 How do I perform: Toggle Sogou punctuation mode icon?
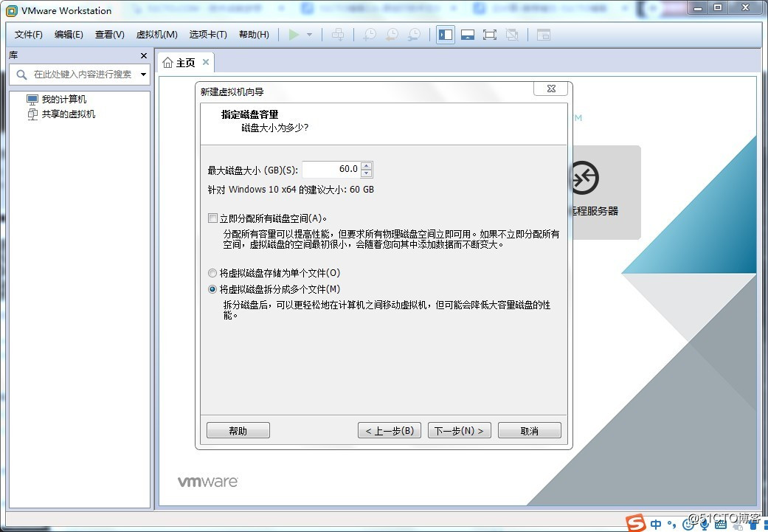click(671, 525)
